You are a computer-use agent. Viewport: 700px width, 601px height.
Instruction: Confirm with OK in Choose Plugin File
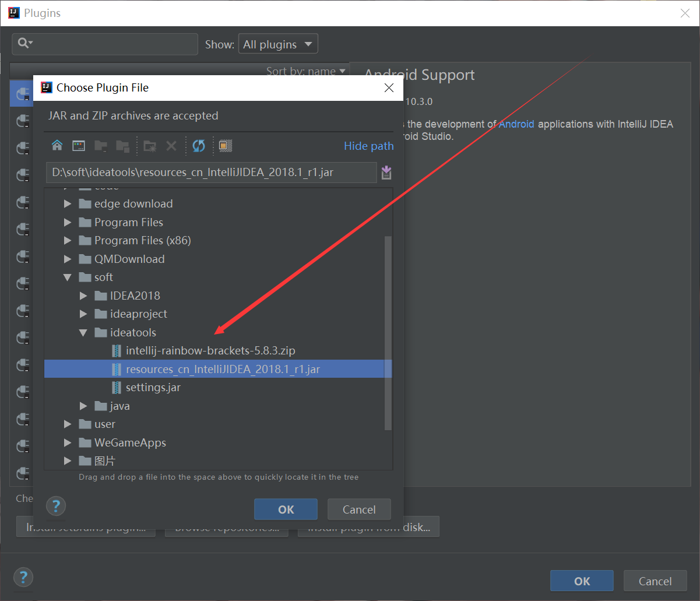(x=286, y=509)
